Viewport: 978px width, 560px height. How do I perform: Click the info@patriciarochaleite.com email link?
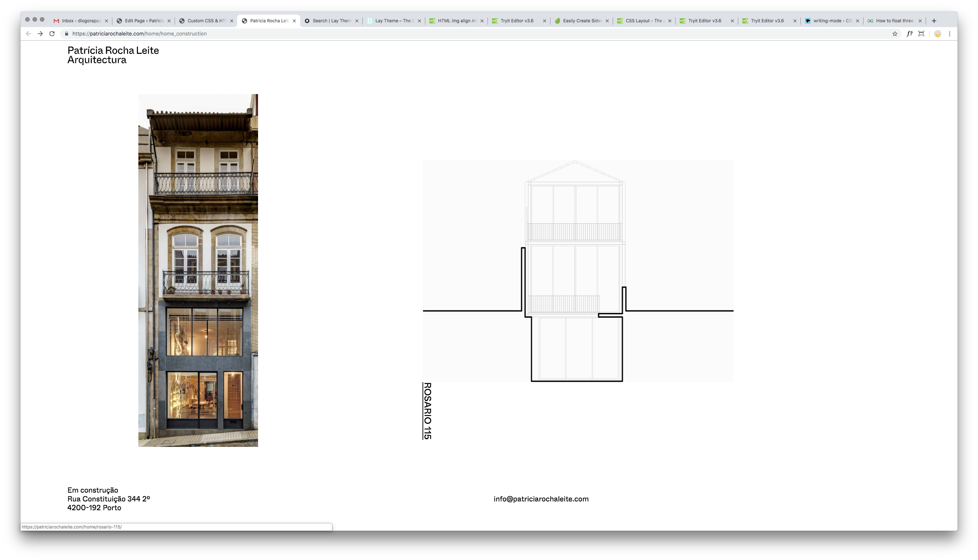pyautogui.click(x=541, y=499)
